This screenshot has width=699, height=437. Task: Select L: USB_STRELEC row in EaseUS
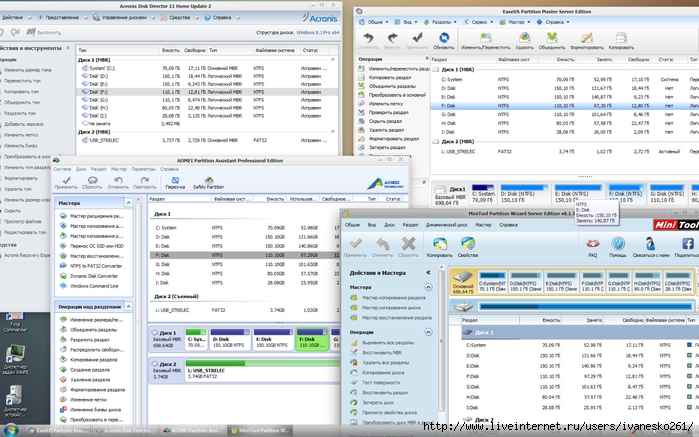(x=565, y=152)
